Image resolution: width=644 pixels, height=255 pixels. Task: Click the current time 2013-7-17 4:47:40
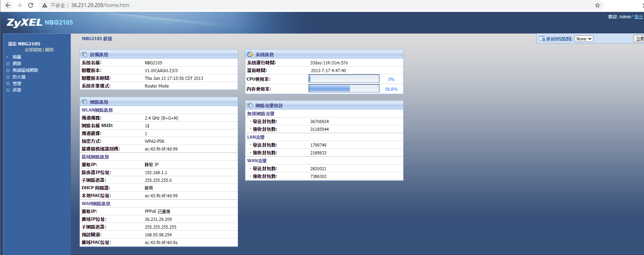[x=329, y=71]
